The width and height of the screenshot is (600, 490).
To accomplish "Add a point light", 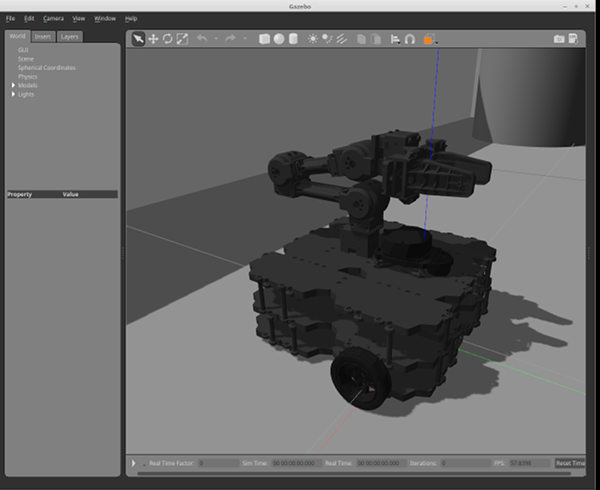I will pyautogui.click(x=313, y=39).
